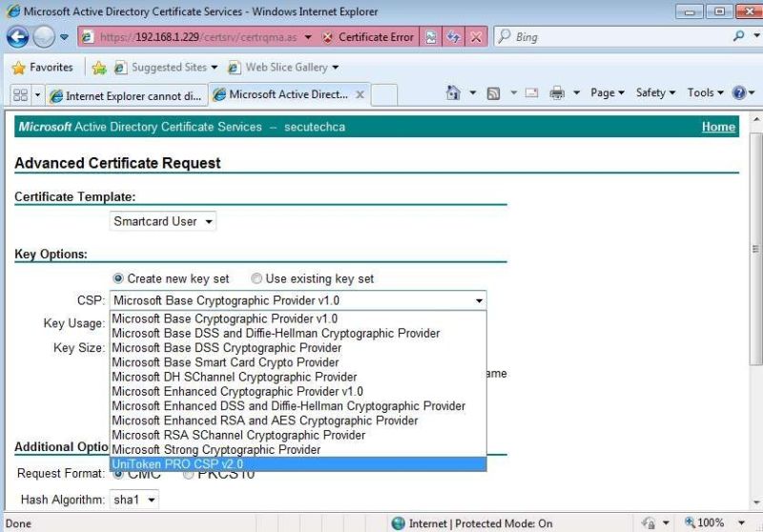
Task: Click the Quick Tabs grid icon
Action: click(20, 94)
